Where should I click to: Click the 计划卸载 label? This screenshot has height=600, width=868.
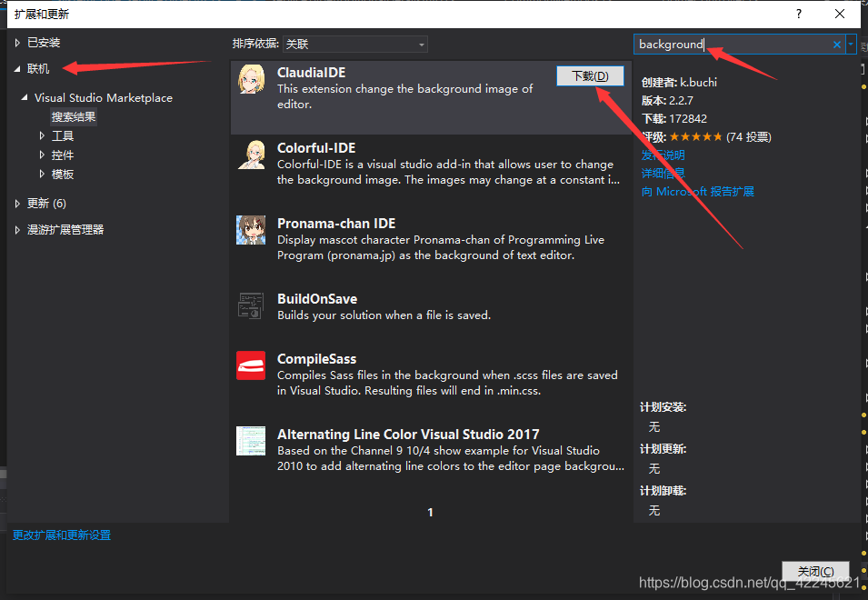pos(663,491)
